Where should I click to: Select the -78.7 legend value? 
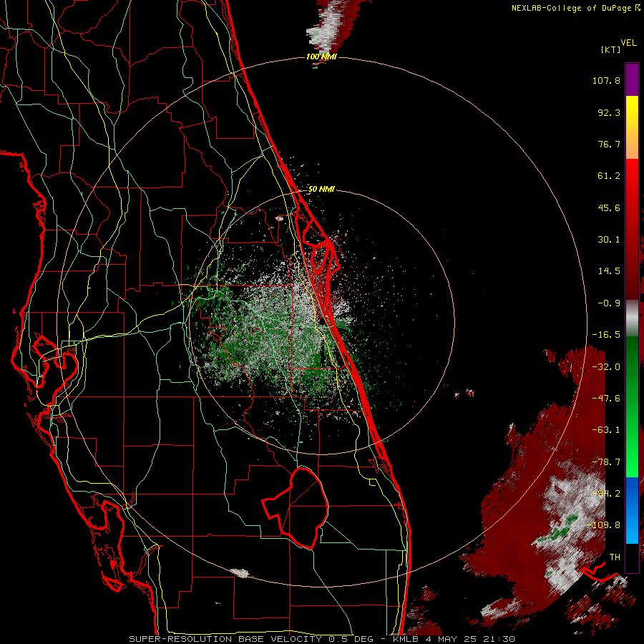(x=606, y=462)
